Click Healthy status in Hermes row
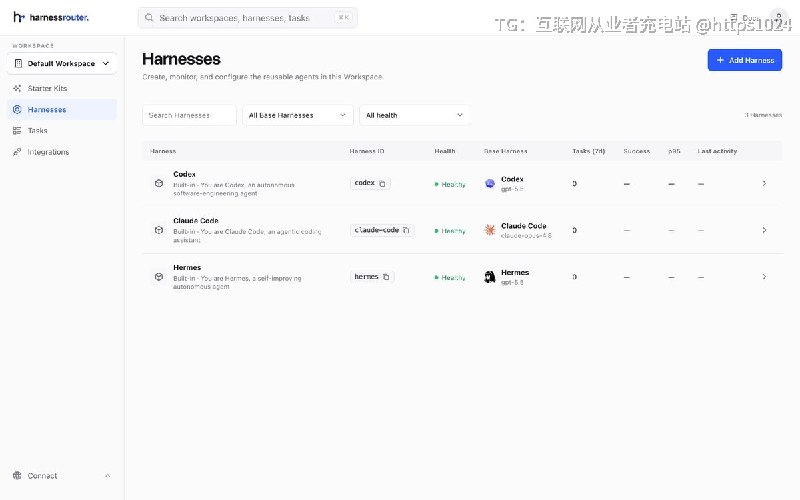Viewport: 800px width, 500px height. [450, 278]
